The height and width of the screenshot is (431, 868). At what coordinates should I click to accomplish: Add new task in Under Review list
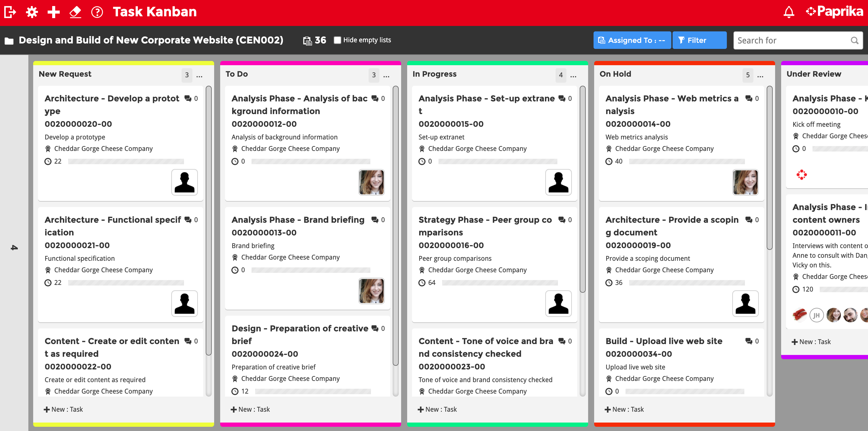click(x=811, y=342)
